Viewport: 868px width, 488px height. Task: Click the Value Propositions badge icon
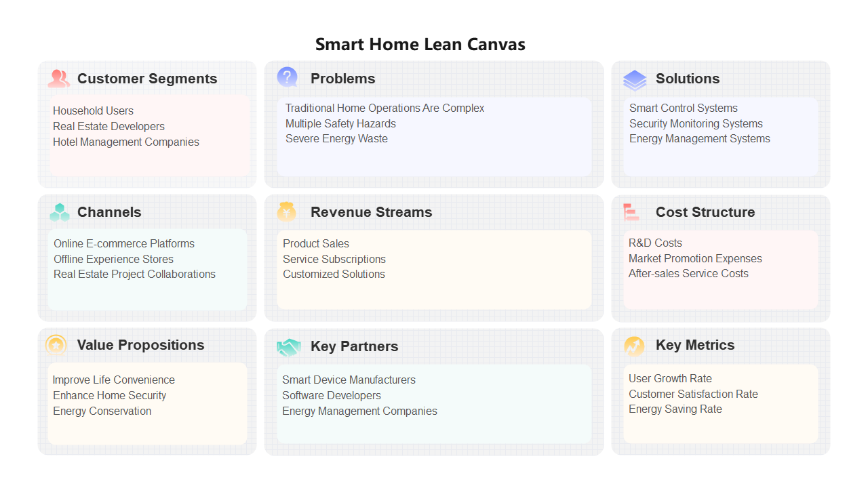[x=56, y=345]
